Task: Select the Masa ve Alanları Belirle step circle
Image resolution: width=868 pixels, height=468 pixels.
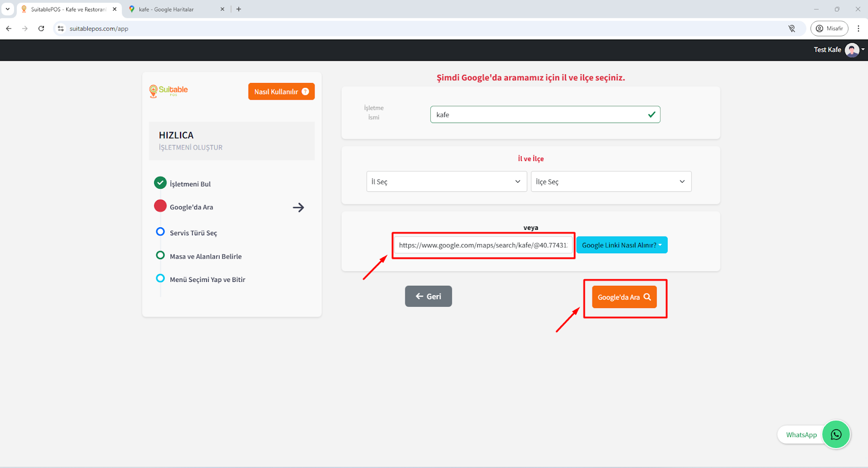Action: (160, 255)
